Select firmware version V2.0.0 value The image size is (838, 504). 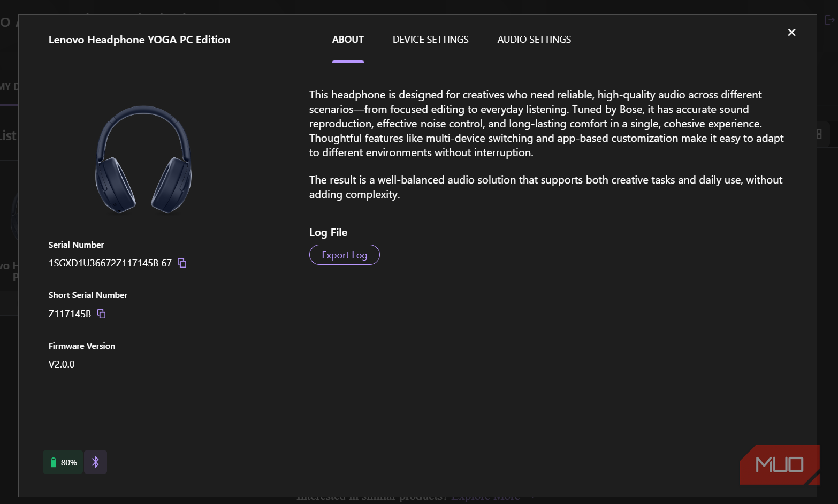coord(62,364)
